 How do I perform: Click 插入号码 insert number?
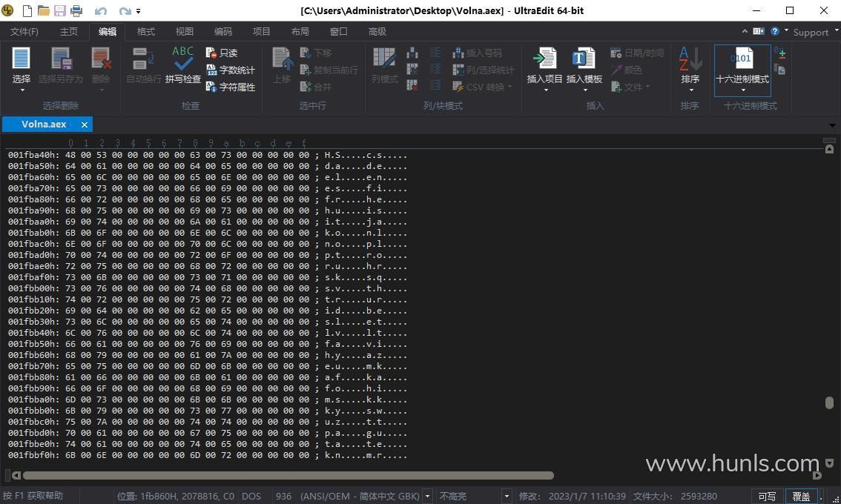click(x=478, y=53)
